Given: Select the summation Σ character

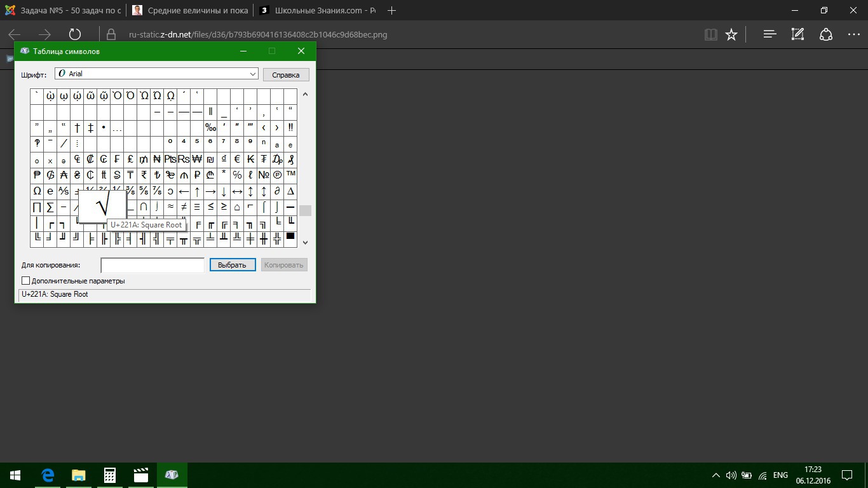Looking at the screenshot, I should pos(50,207).
